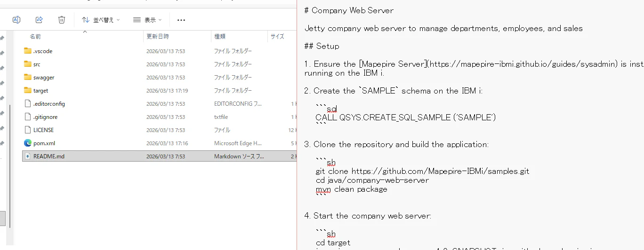This screenshot has height=250, width=644.
Task: Select the swagger folder name
Action: [44, 78]
